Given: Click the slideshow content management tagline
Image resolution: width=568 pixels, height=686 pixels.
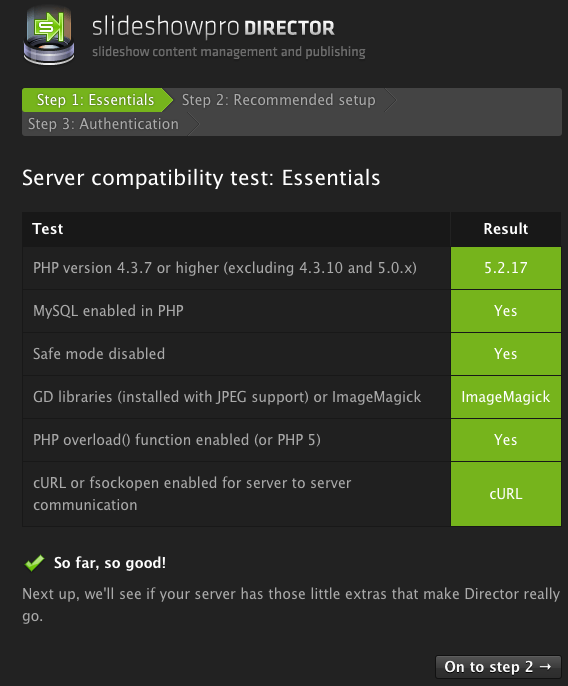Looking at the screenshot, I should coord(229,52).
